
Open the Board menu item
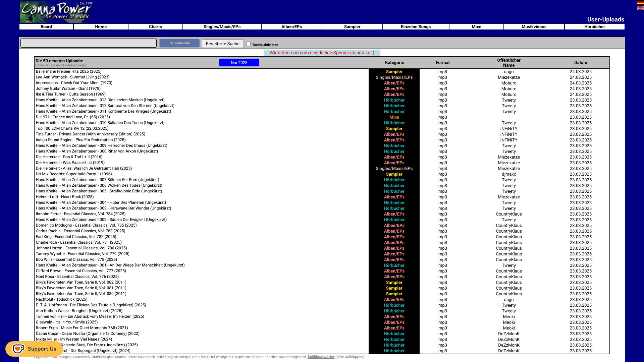pyautogui.click(x=46, y=27)
